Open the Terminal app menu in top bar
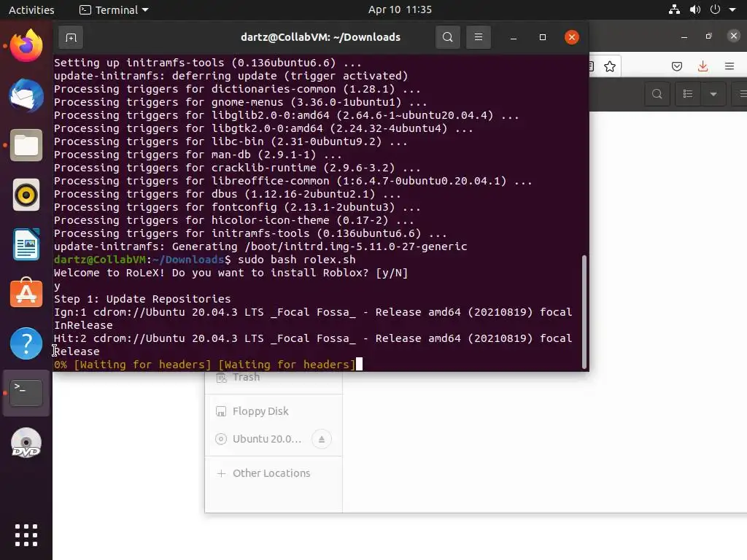The image size is (747, 560). pyautogui.click(x=114, y=9)
